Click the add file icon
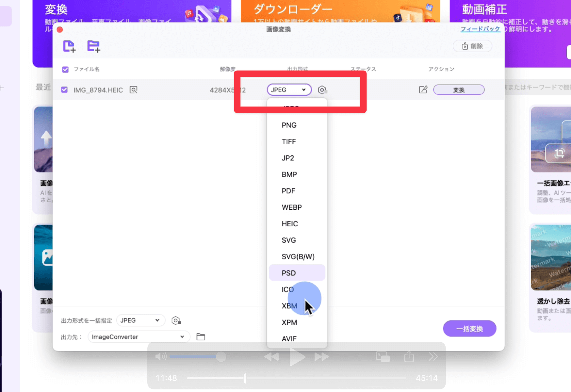 [69, 46]
